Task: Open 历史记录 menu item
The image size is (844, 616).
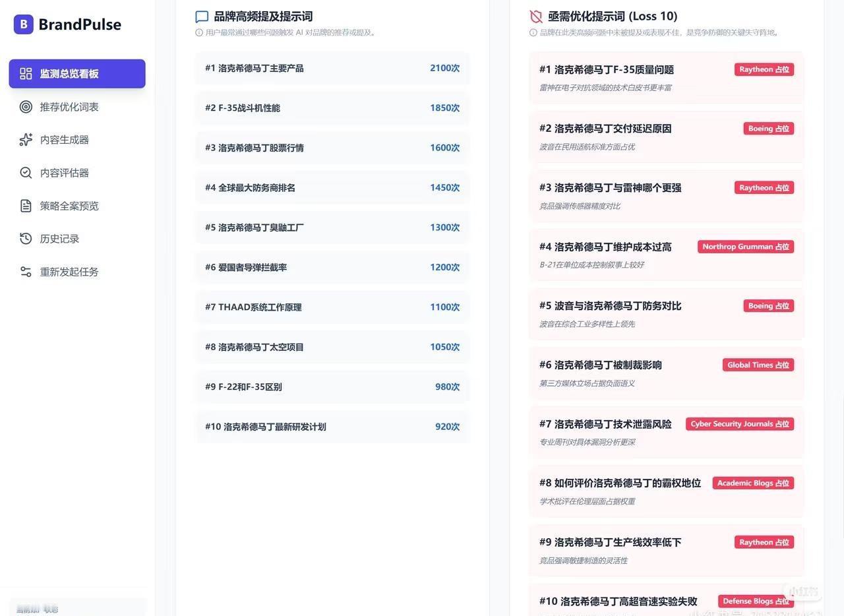Action: click(x=77, y=239)
